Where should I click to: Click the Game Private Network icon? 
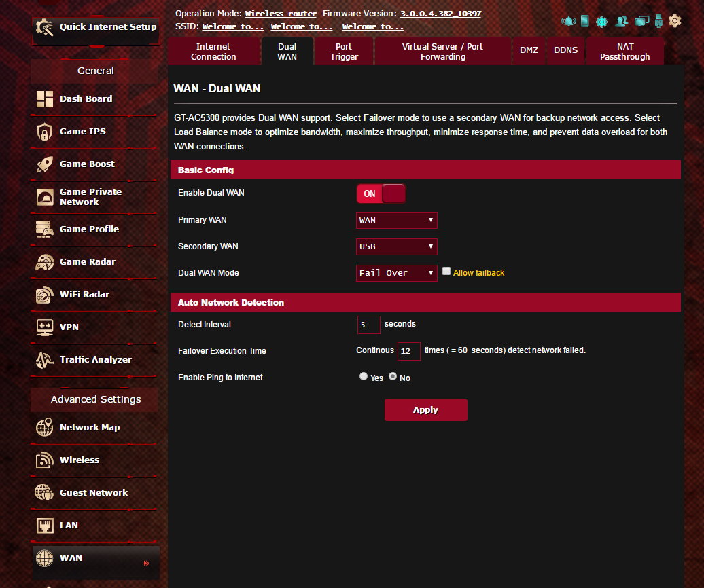[x=44, y=198]
